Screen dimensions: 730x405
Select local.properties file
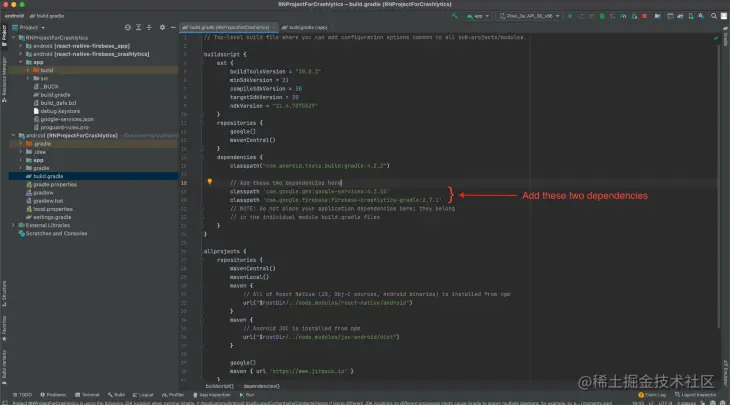[x=49, y=209]
